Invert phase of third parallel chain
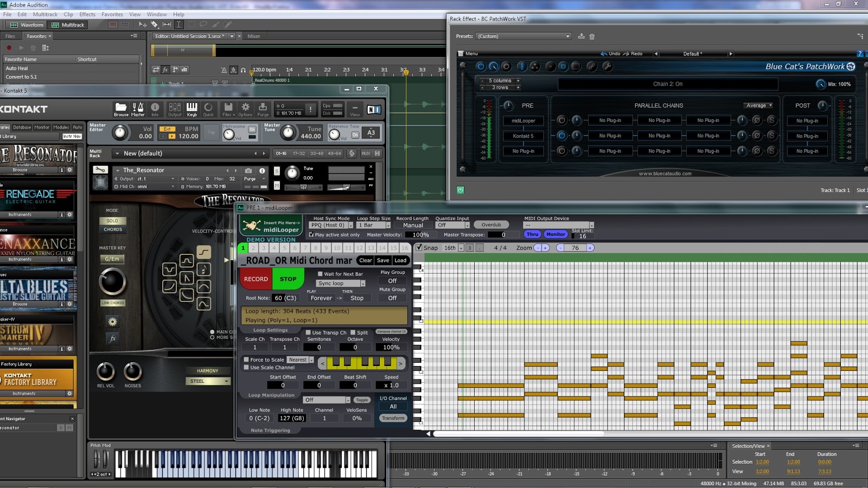This screenshot has height=488, width=868. (757, 151)
